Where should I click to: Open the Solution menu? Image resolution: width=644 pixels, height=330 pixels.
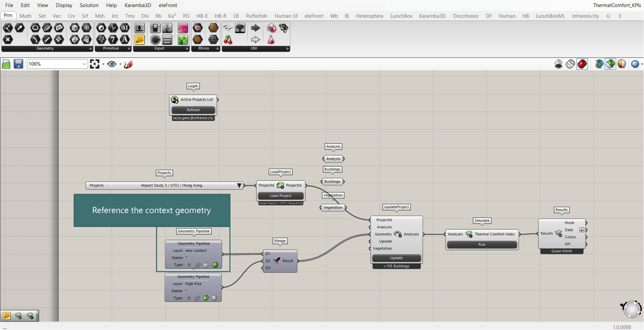[89, 5]
